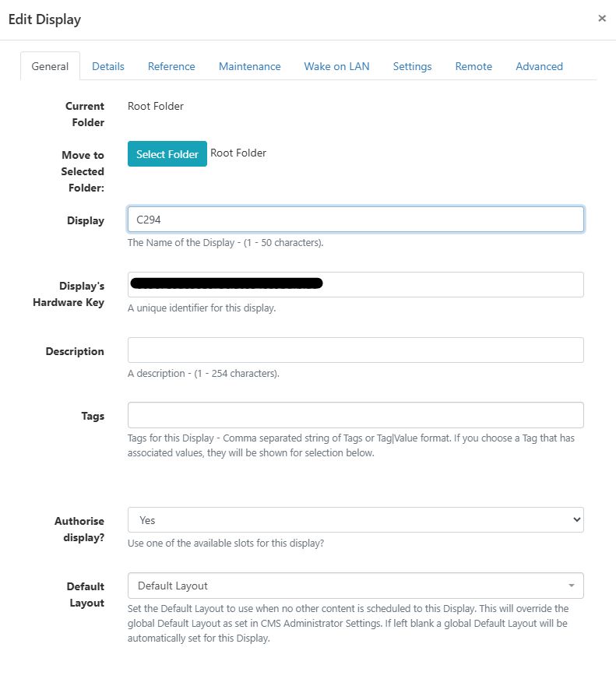Click the Authorise display chevron arrow
This screenshot has width=616, height=679.
(576, 520)
